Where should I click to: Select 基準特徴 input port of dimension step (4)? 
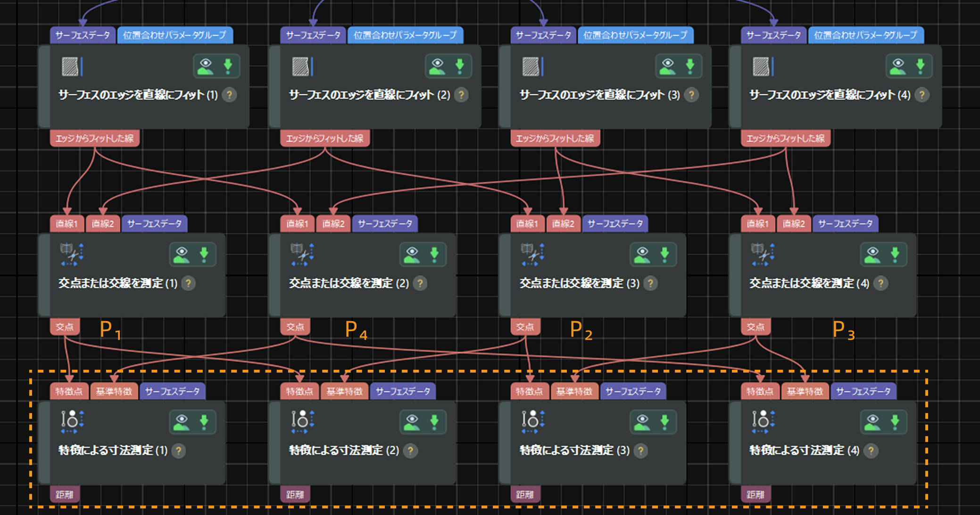point(805,391)
